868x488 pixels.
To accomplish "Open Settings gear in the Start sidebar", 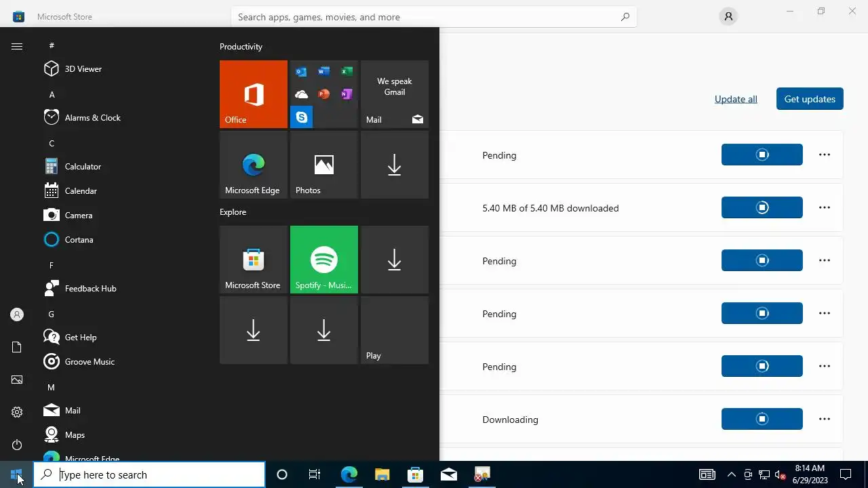I will pos(17,412).
